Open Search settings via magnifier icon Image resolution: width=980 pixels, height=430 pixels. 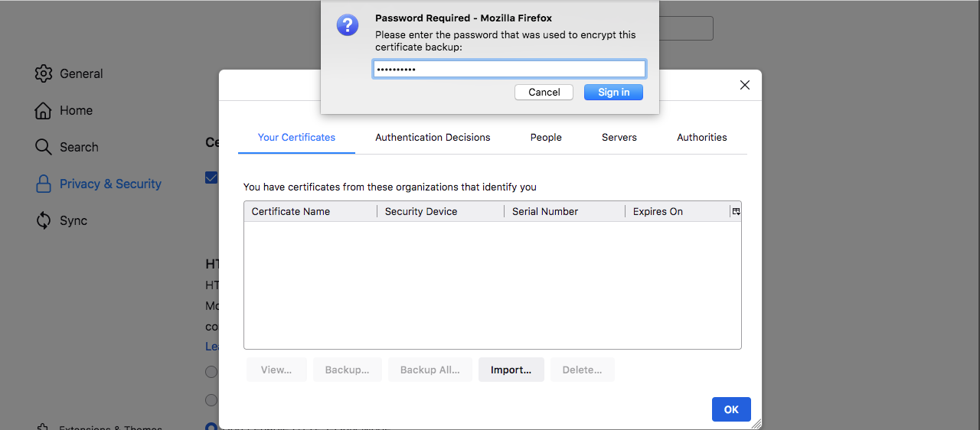(x=44, y=147)
